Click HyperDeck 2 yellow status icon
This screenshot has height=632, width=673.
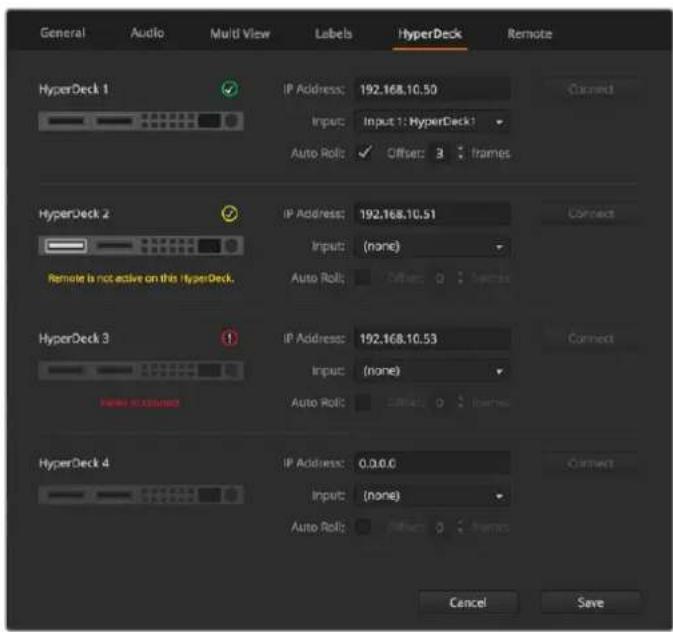[x=230, y=213]
